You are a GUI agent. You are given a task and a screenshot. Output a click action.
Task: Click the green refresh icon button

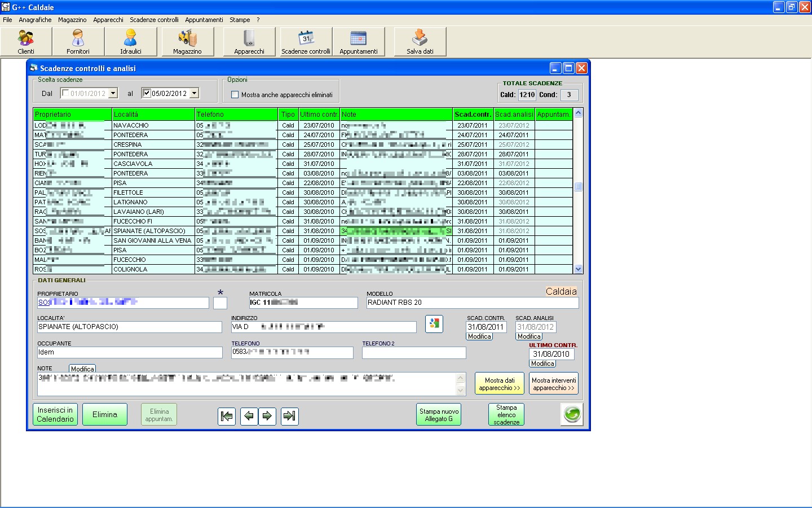572,414
